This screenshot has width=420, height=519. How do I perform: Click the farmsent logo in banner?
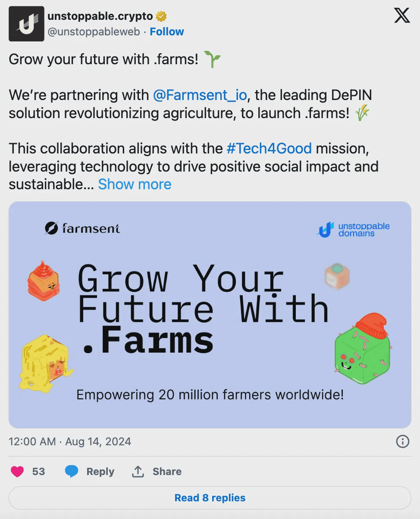click(82, 228)
